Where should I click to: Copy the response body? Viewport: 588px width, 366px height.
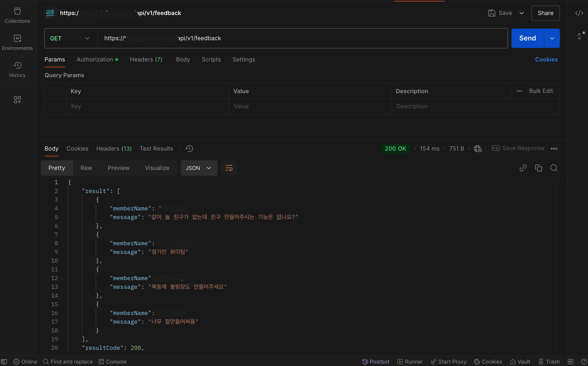click(538, 168)
